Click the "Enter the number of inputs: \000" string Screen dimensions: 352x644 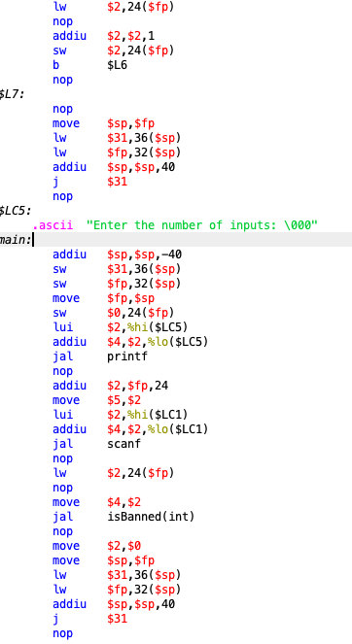pyautogui.click(x=202, y=225)
